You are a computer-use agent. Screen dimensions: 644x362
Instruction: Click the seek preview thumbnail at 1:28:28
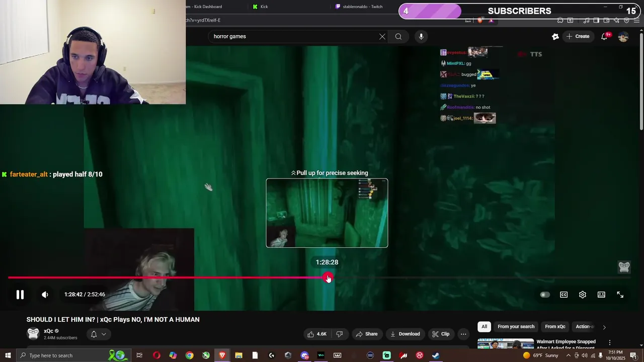point(327,213)
